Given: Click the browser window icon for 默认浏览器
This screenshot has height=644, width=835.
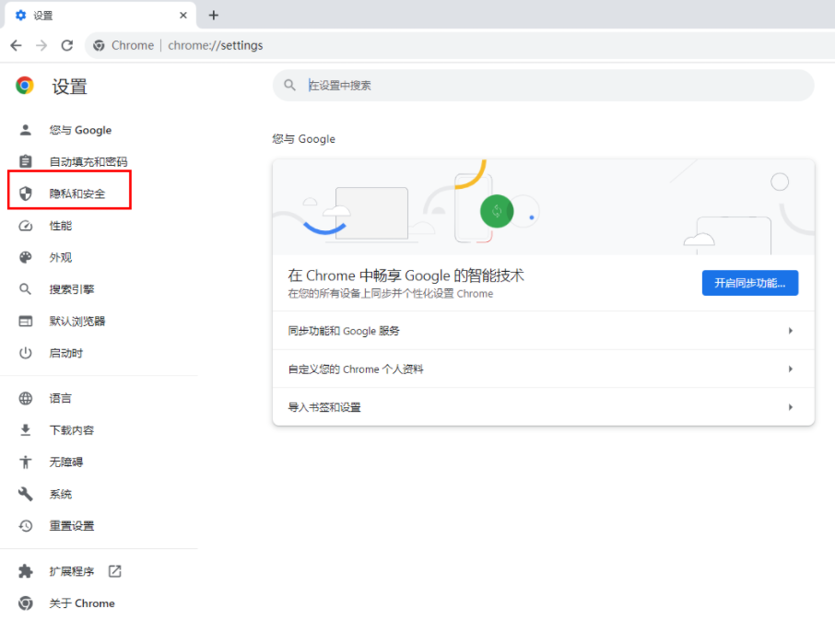Looking at the screenshot, I should (x=26, y=321).
